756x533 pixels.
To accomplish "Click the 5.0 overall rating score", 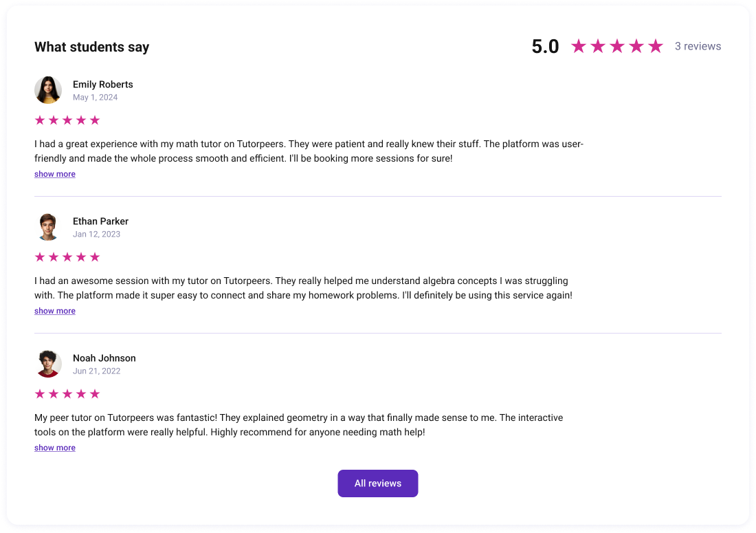I will click(545, 47).
